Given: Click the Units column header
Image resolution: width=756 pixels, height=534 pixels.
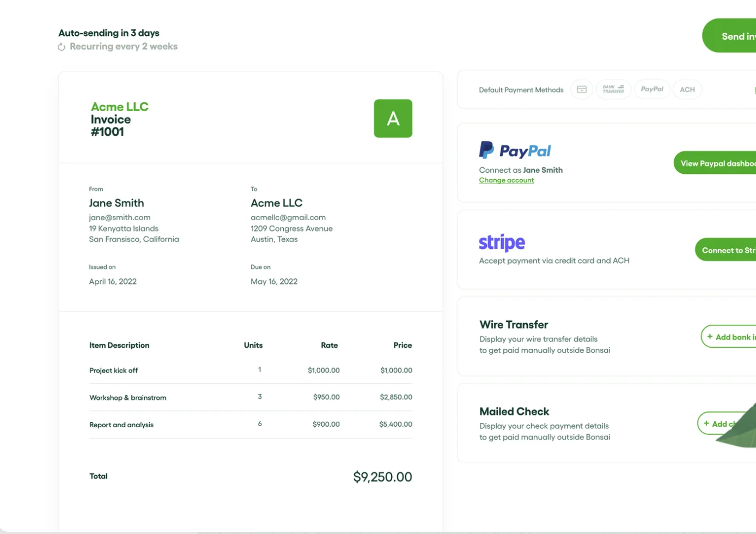Looking at the screenshot, I should click(x=253, y=345).
